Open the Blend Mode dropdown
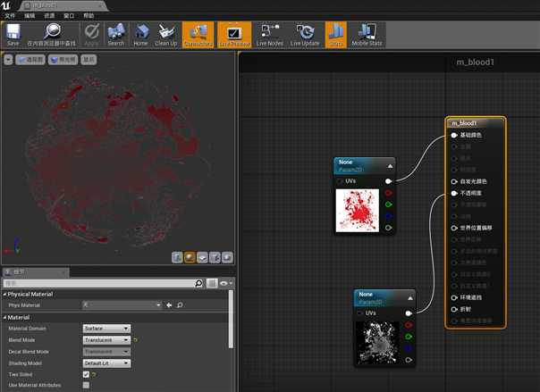Screen dimensions: 540x392 pyautogui.click(x=106, y=339)
